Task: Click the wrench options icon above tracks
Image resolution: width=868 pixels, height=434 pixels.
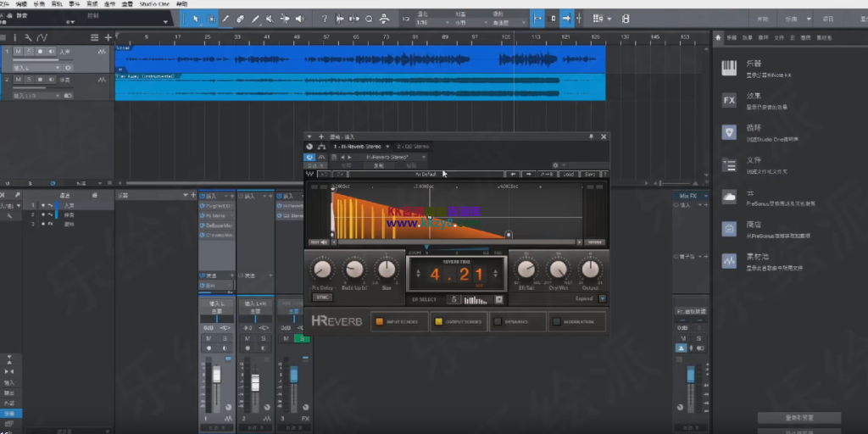Action: 28,37
